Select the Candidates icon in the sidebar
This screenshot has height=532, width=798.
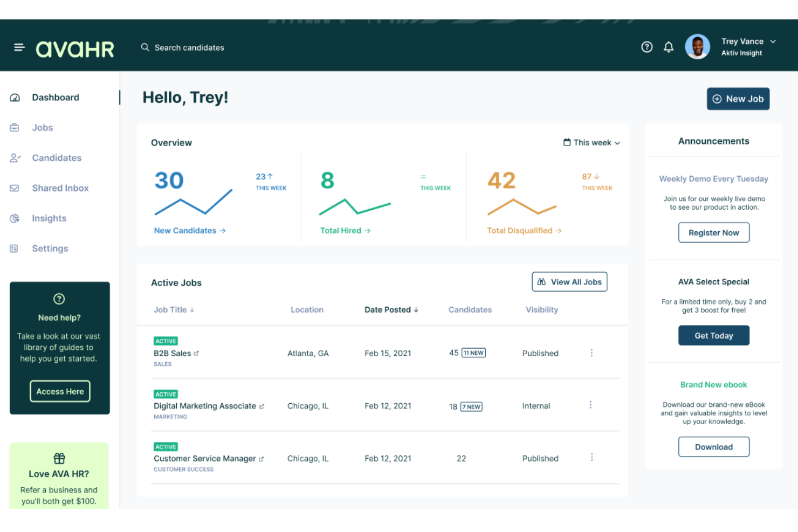[x=15, y=157]
